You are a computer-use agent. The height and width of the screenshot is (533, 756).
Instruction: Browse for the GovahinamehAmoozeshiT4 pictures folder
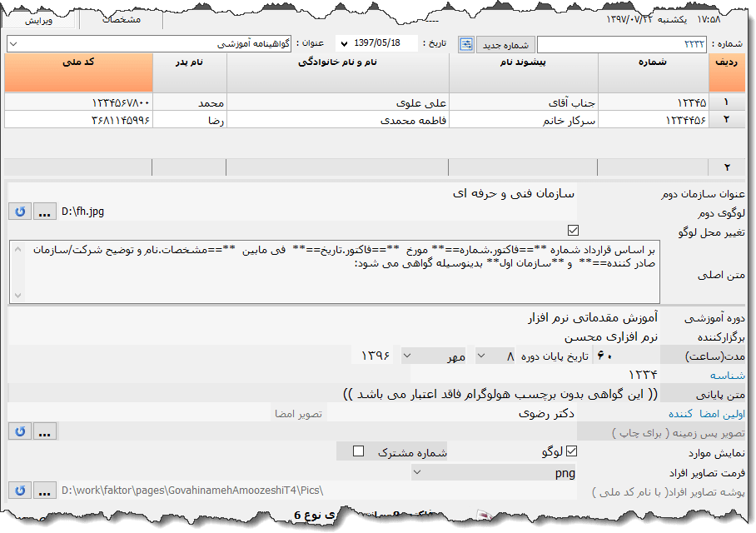(x=43, y=491)
